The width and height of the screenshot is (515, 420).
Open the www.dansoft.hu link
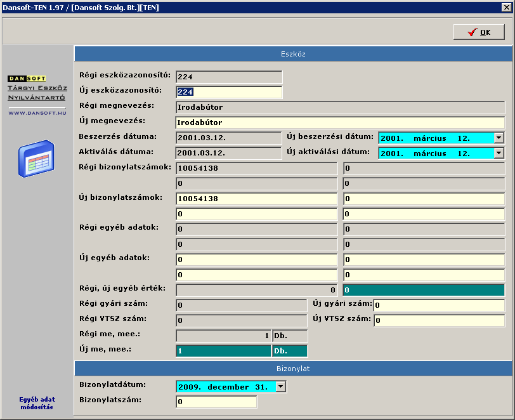coord(37,113)
